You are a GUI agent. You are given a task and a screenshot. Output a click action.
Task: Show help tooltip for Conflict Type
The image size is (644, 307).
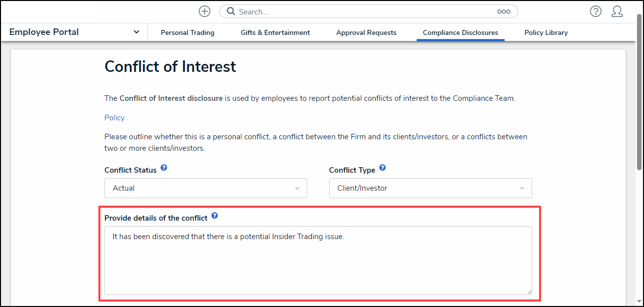(x=382, y=168)
